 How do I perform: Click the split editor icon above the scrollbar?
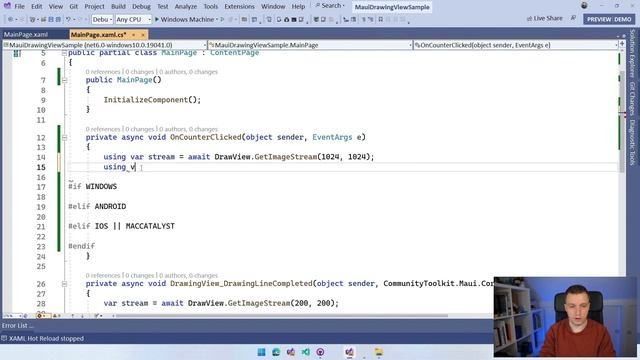click(622, 44)
